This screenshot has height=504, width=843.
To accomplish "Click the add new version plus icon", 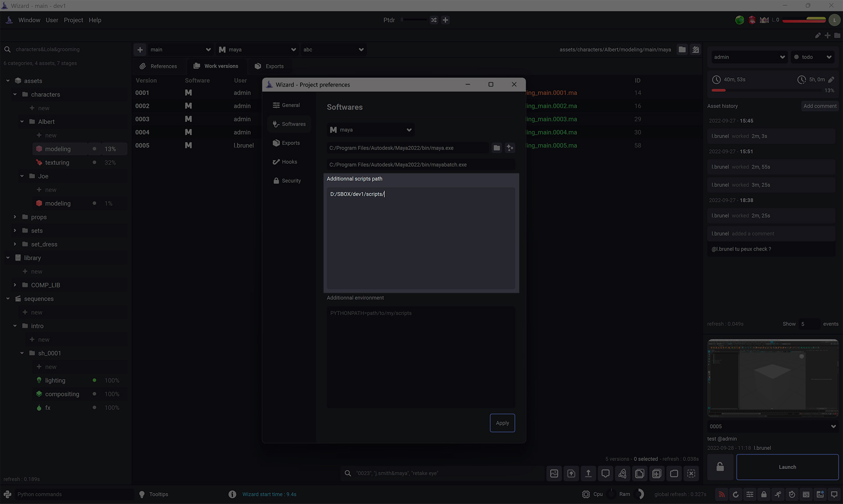I will [x=657, y=473].
